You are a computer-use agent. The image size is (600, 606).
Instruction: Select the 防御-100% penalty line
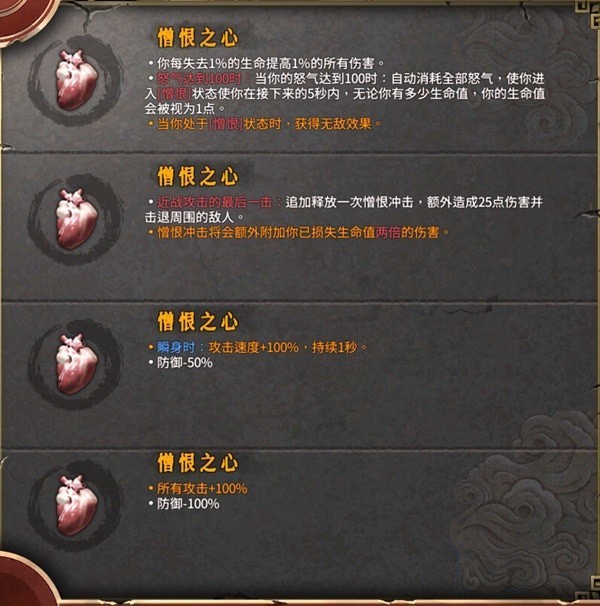[184, 504]
